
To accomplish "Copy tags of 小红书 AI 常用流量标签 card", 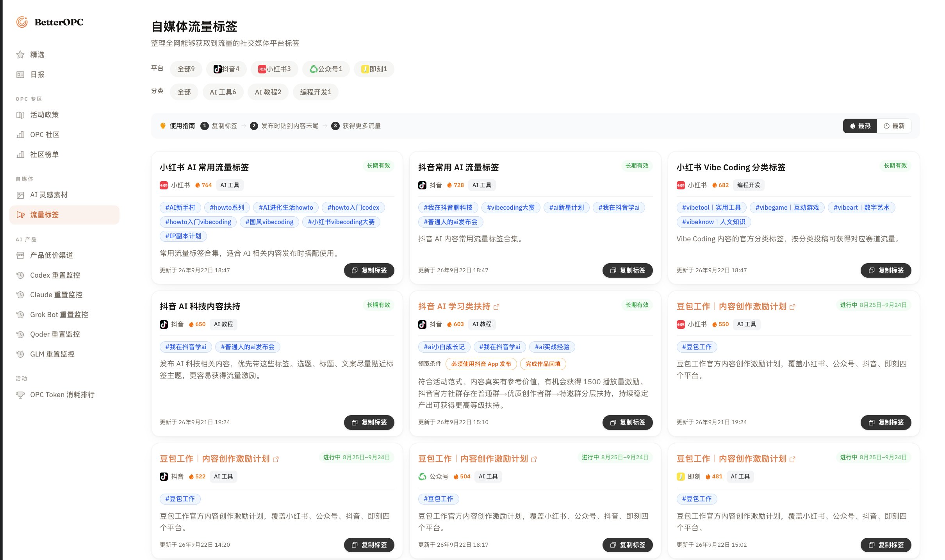I will click(x=369, y=270).
